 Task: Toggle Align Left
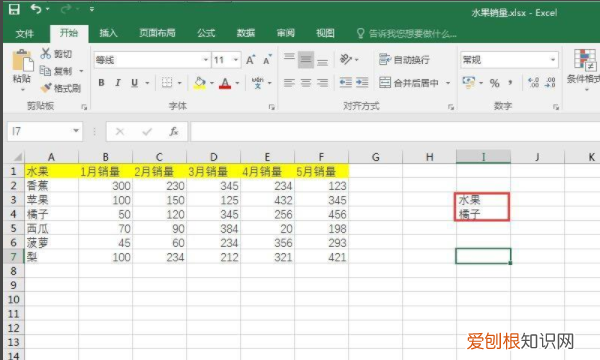(289, 83)
